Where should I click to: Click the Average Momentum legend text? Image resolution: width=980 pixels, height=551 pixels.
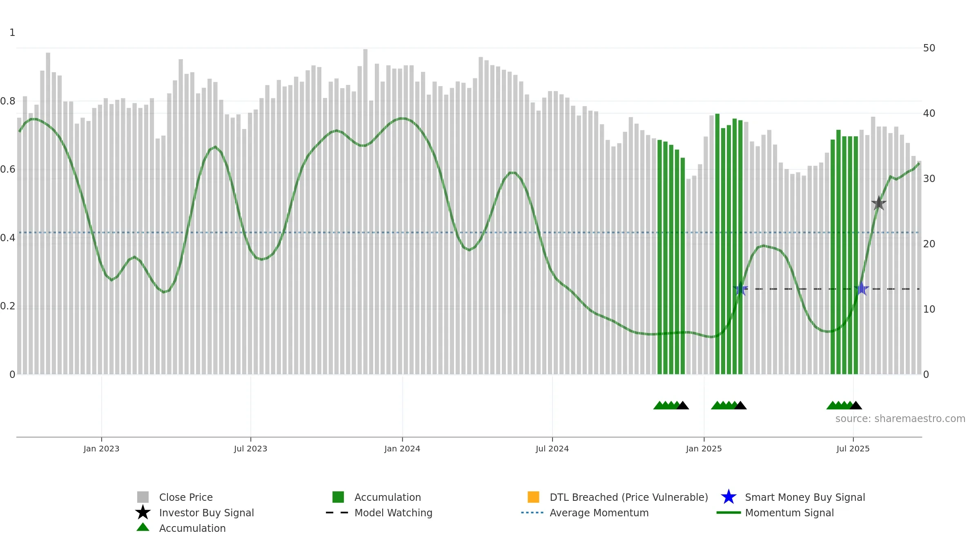pos(599,513)
